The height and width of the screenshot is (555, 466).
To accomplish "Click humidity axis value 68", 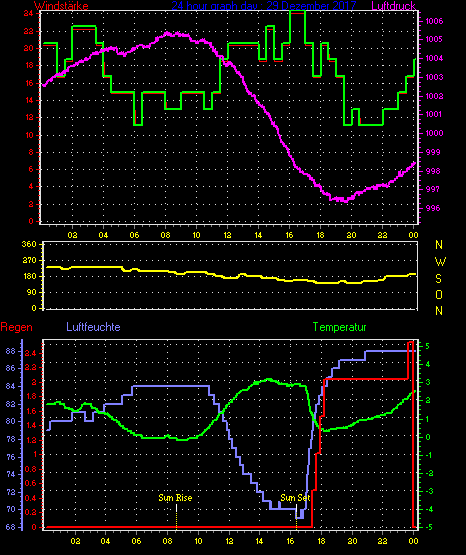I will point(11,527).
